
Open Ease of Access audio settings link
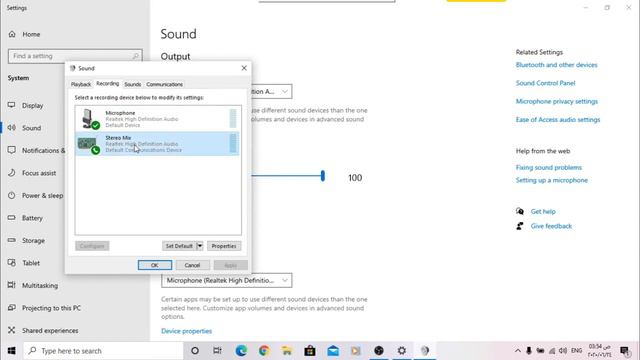click(x=558, y=120)
